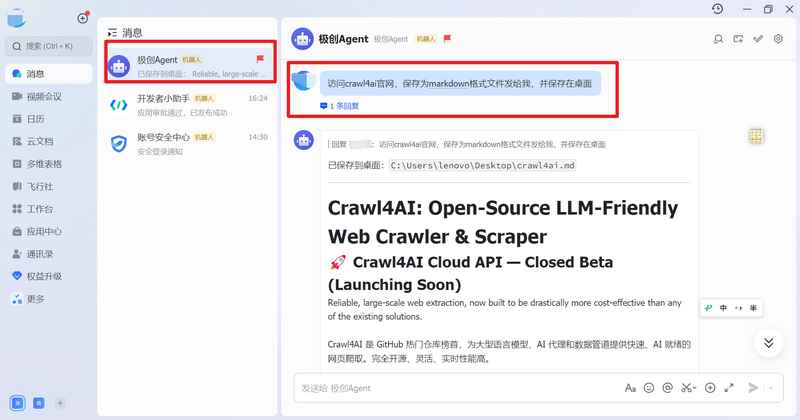Viewport: 800px width, 420px height.
Task: Open 视频会议 in the sidebar
Action: click(x=49, y=96)
